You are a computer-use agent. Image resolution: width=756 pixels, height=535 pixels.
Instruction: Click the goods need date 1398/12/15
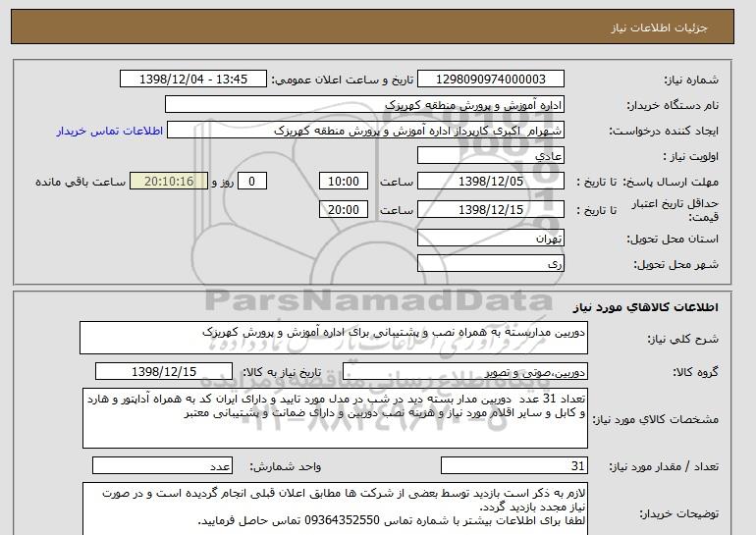pos(164,372)
